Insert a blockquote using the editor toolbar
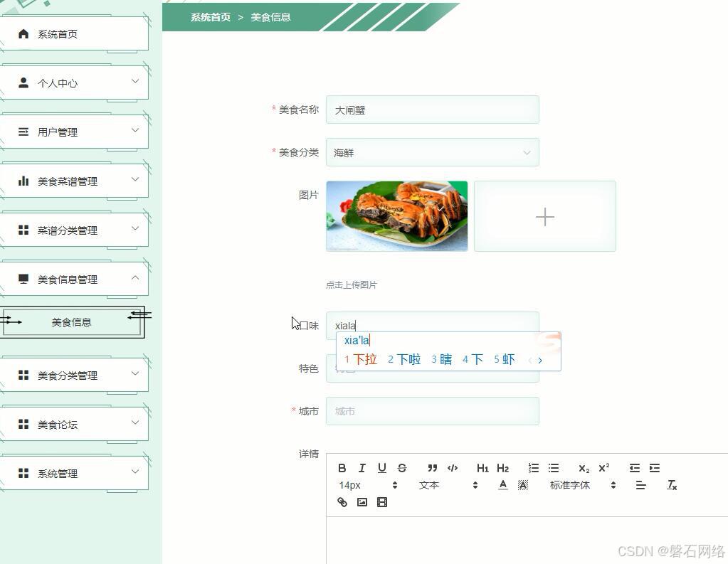Image resolution: width=728 pixels, height=564 pixels. 432,468
